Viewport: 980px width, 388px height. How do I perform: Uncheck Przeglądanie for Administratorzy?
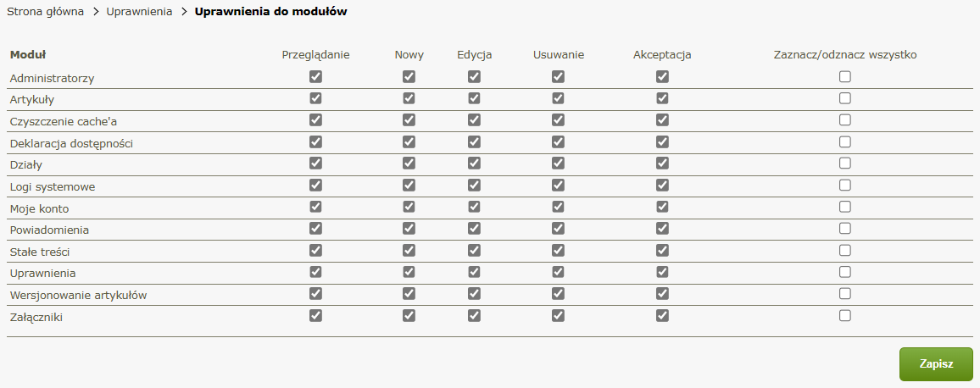tap(315, 76)
